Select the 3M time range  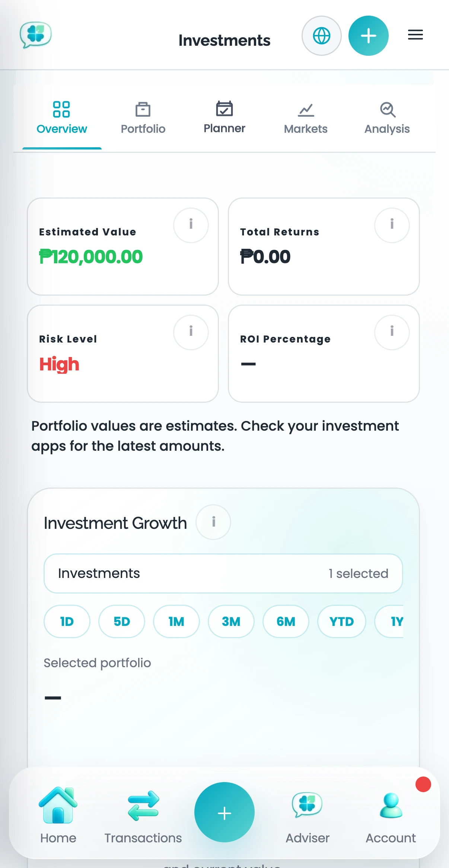click(x=231, y=621)
